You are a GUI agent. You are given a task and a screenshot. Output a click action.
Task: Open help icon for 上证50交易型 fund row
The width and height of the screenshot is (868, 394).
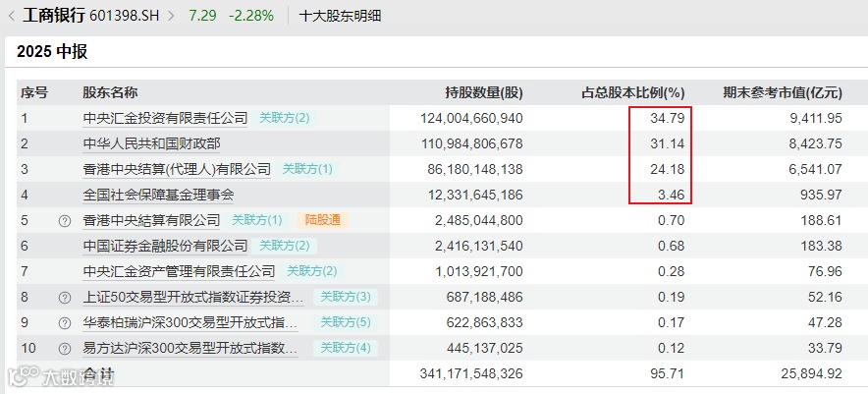tap(65, 298)
